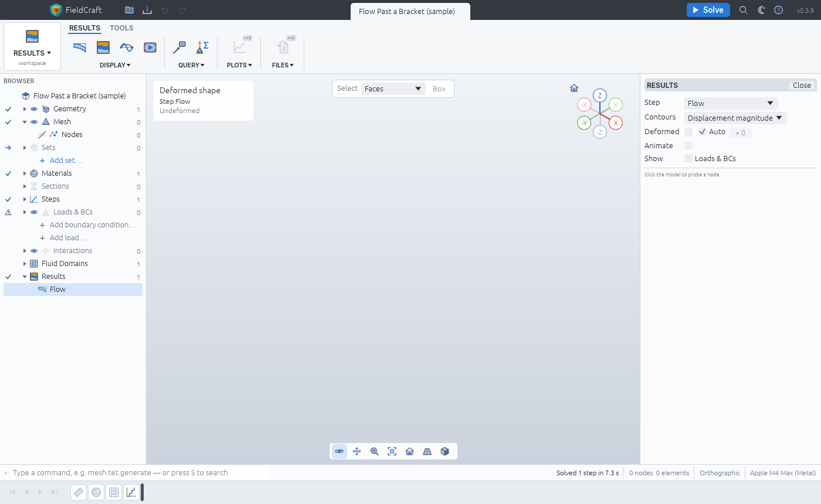Toggle Geometry visibility eye icon
This screenshot has height=504, width=821.
[34, 109]
